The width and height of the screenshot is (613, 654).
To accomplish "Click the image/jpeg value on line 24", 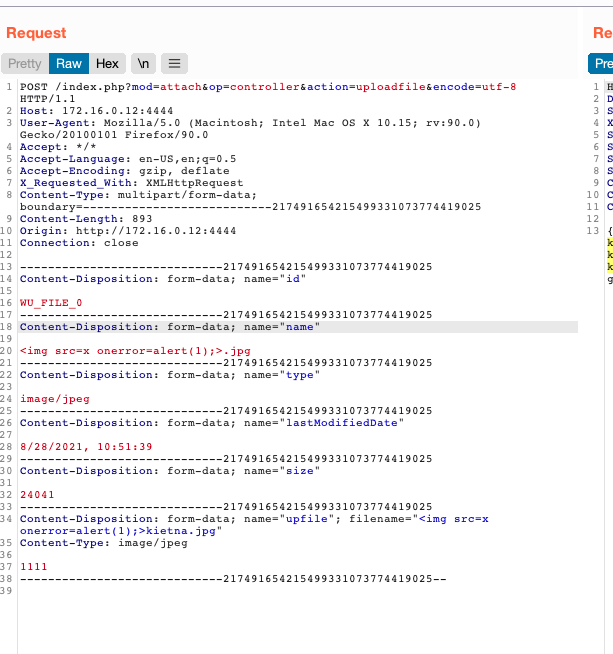I will point(55,399).
